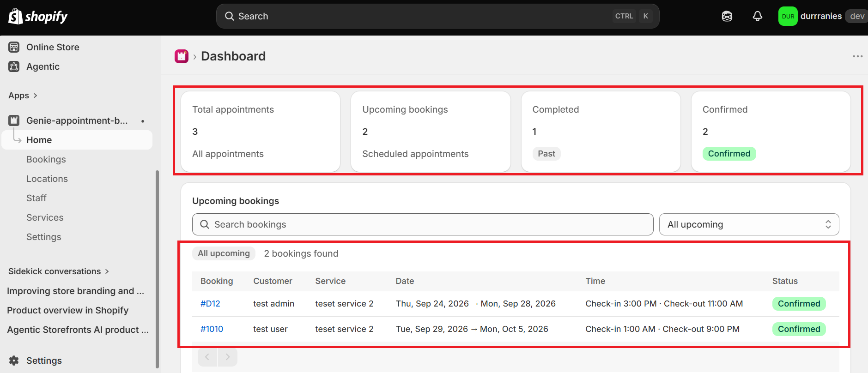Click the DUR store avatar
The image size is (868, 373).
click(x=788, y=16)
